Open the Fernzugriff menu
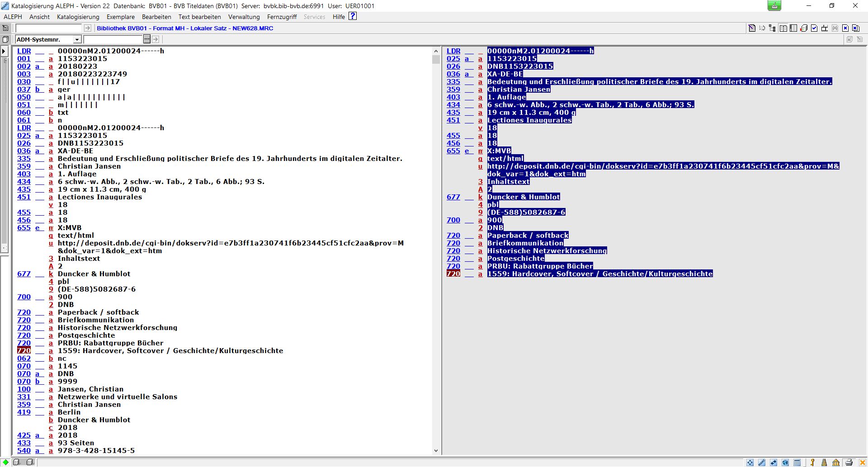Image resolution: width=868 pixels, height=467 pixels. coord(282,17)
